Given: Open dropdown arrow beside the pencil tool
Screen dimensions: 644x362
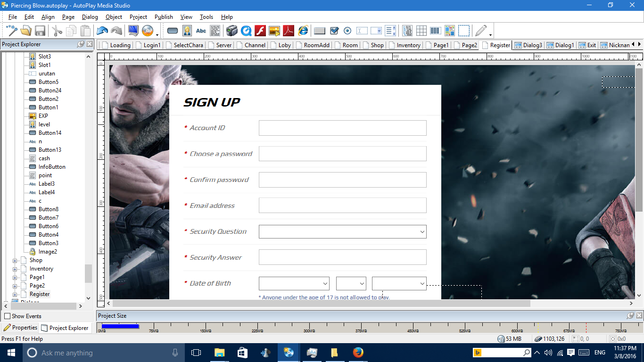Looking at the screenshot, I should 491,34.
